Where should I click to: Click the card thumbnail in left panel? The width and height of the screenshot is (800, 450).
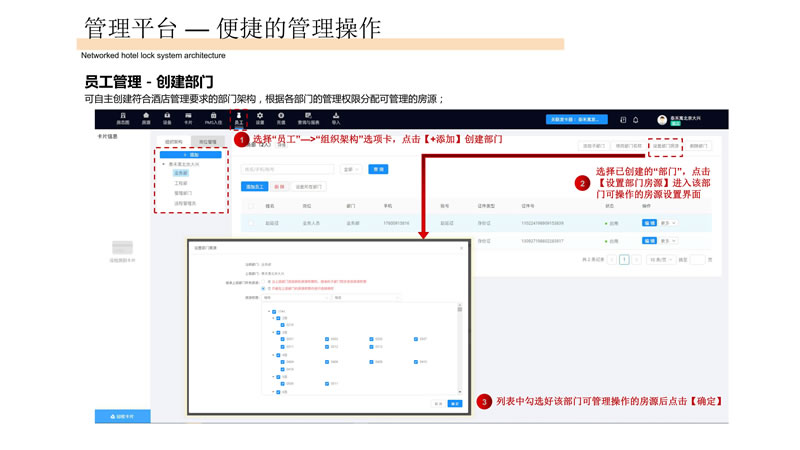122,247
